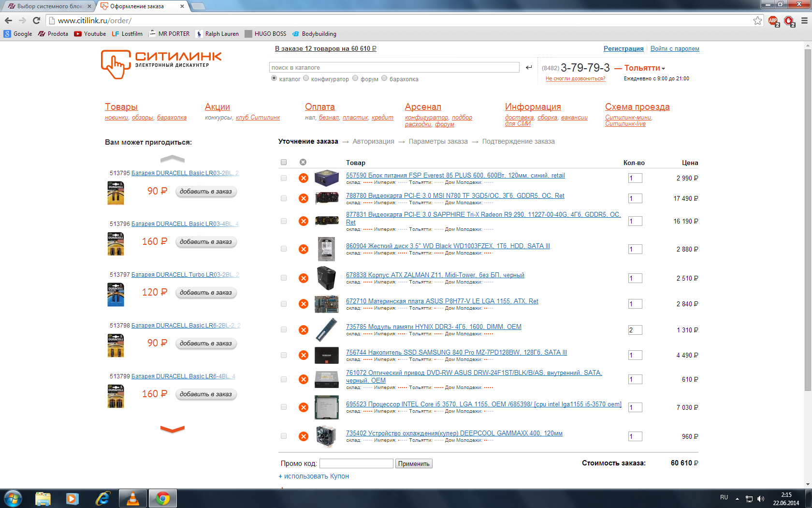Click quantity field for HYNIX memory module

[635, 330]
